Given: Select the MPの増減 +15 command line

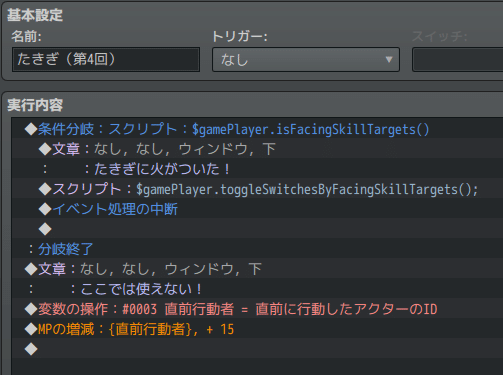Looking at the screenshot, I should click(257, 329).
